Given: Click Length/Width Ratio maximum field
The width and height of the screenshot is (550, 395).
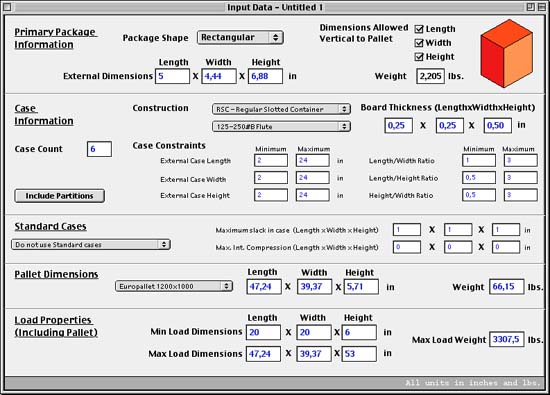Looking at the screenshot, I should (x=521, y=160).
